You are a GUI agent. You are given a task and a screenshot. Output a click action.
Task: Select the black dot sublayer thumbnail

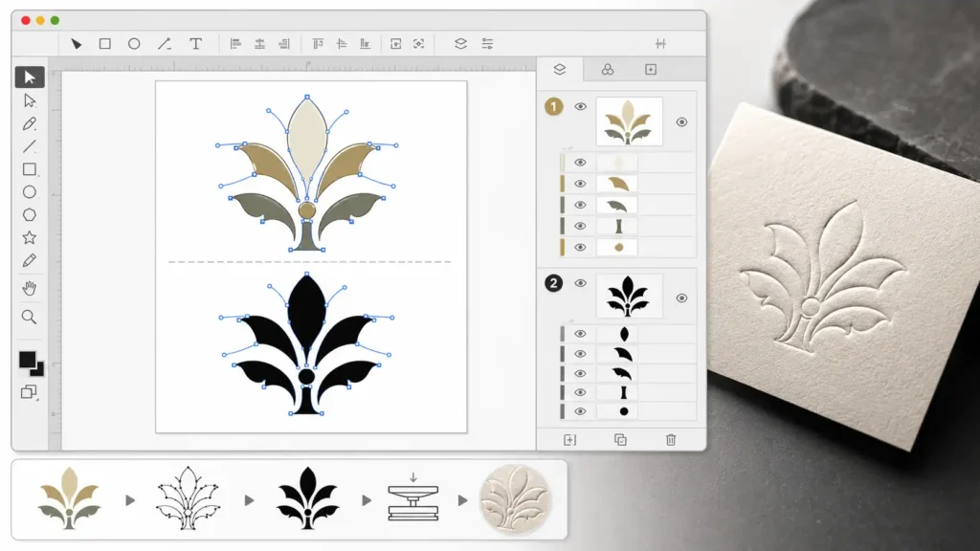[617, 411]
